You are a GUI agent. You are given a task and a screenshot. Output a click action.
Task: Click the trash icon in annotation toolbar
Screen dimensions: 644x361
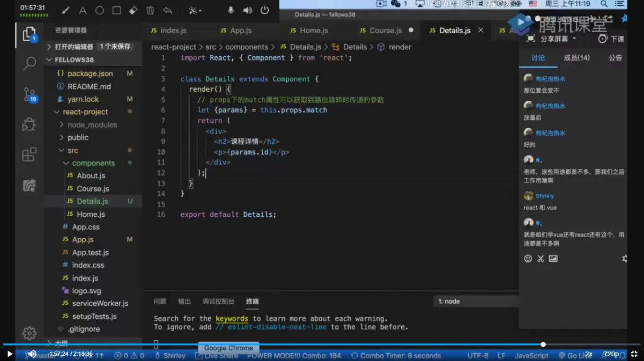pos(150,10)
